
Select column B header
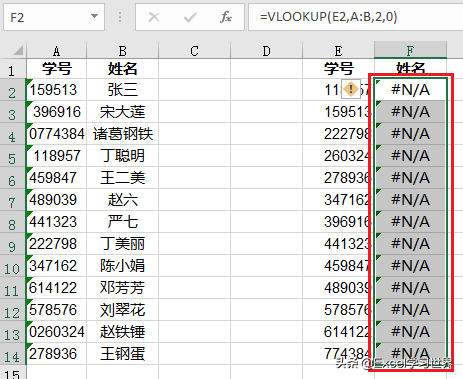(122, 51)
